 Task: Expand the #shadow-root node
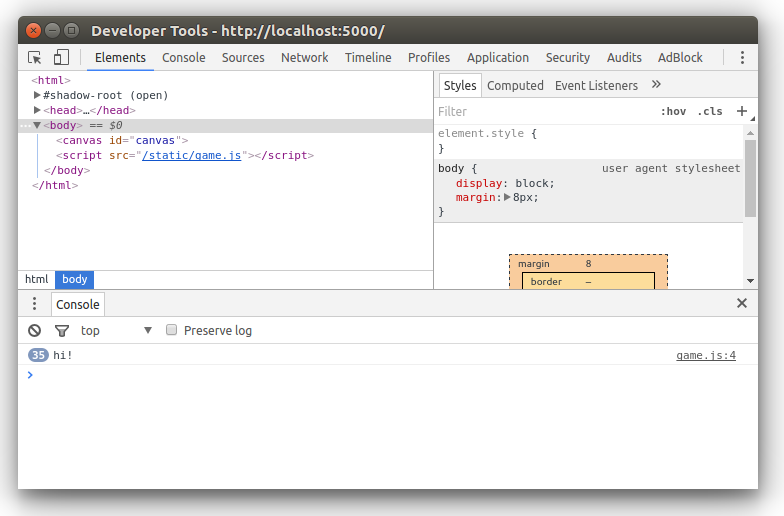tap(37, 95)
